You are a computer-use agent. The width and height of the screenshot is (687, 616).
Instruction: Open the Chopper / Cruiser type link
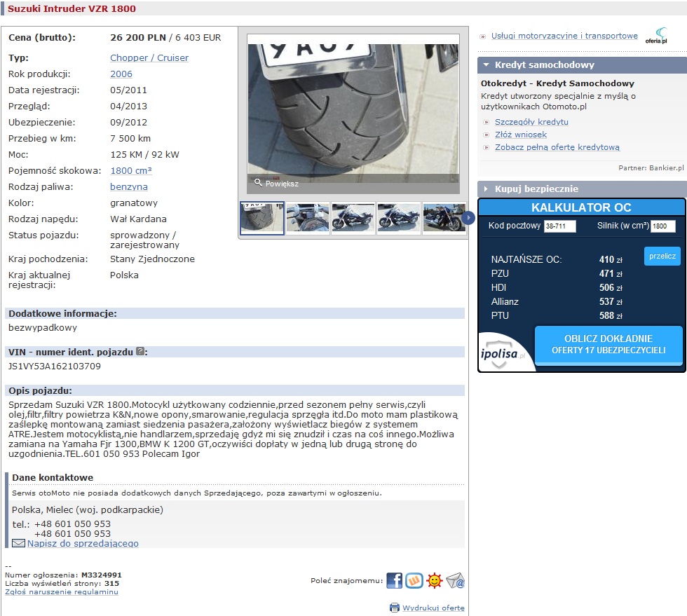click(x=149, y=58)
